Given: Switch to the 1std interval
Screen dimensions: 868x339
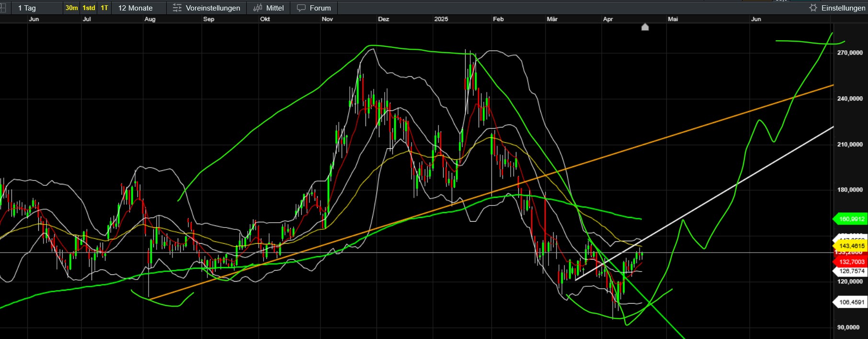Looking at the screenshot, I should click(89, 8).
